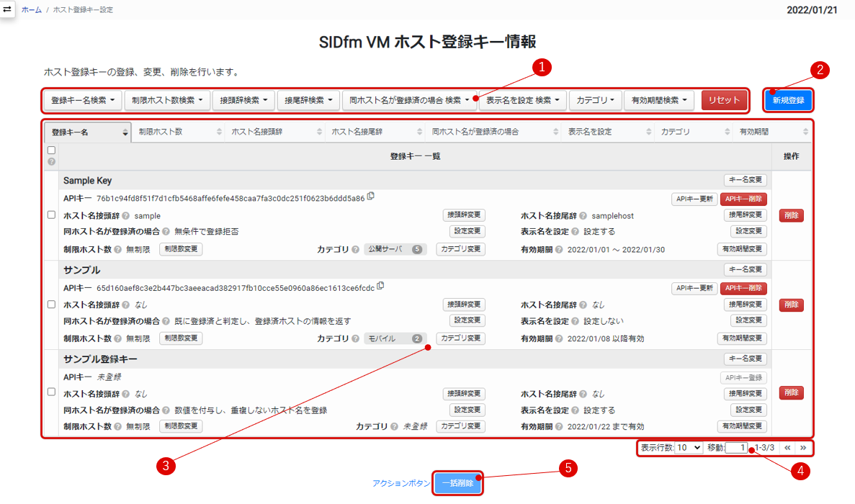
Task: Go to previous page with « arrow
Action: pyautogui.click(x=787, y=448)
